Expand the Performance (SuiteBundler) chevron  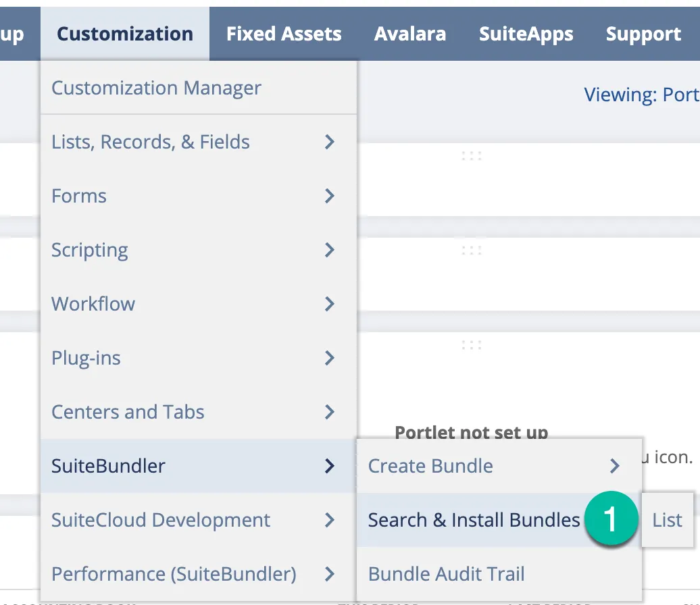click(330, 574)
